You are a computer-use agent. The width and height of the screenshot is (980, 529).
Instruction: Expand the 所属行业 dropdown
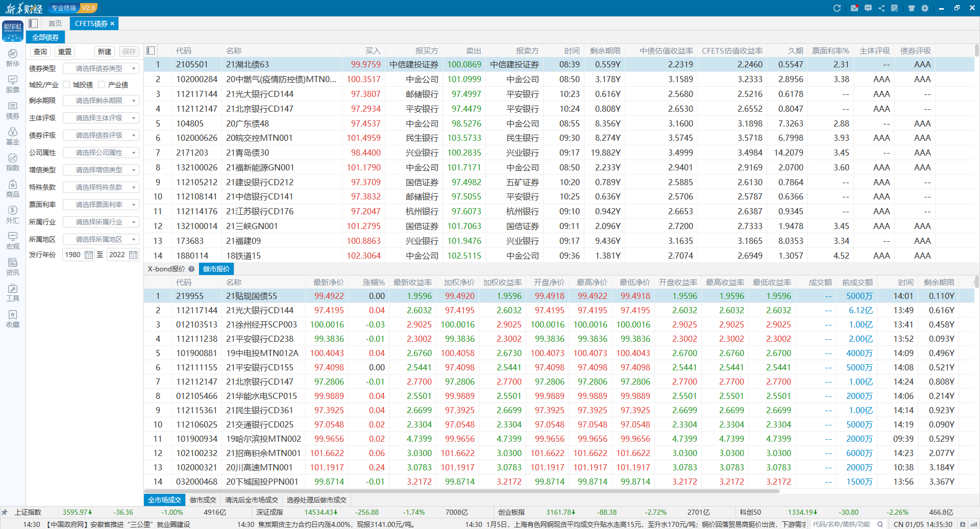[101, 222]
